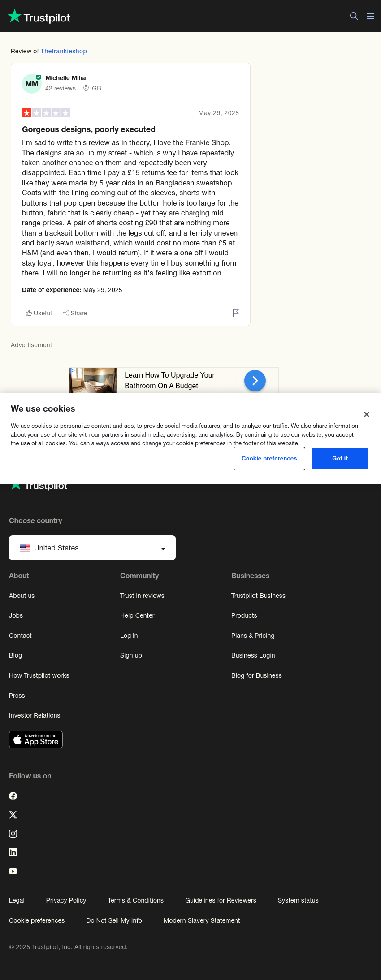381x980 pixels.
Task: Share the review
Action: tap(75, 313)
